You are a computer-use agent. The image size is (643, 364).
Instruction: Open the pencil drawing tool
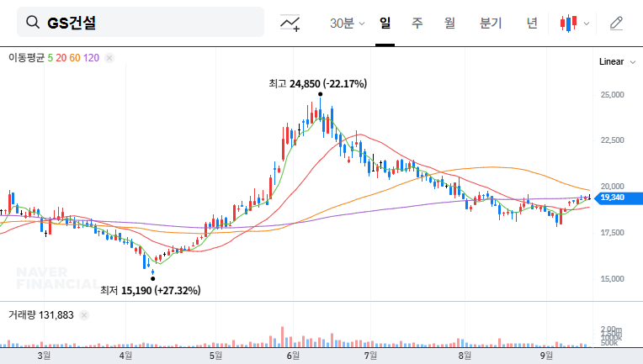(x=616, y=24)
